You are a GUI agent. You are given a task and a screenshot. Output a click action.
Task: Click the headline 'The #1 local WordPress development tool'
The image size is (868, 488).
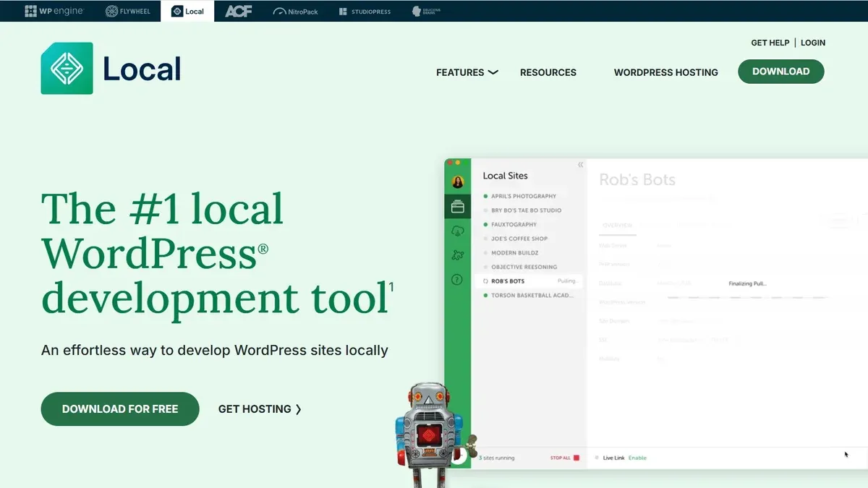point(217,253)
